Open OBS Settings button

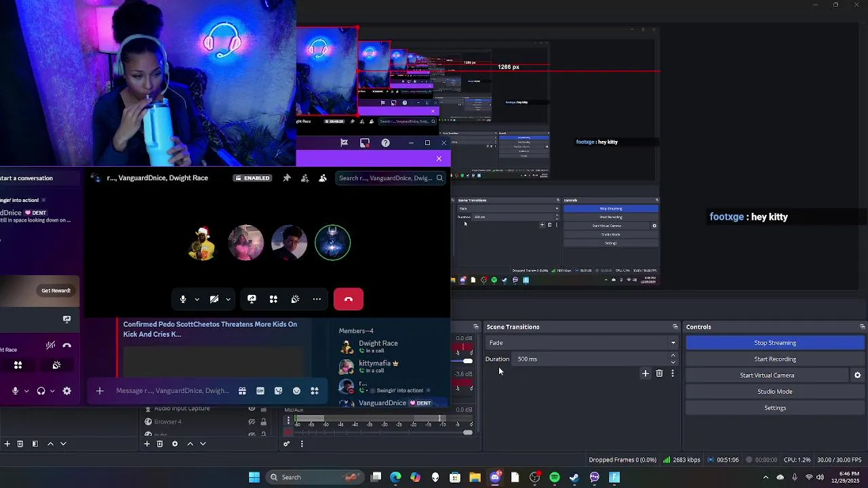775,408
